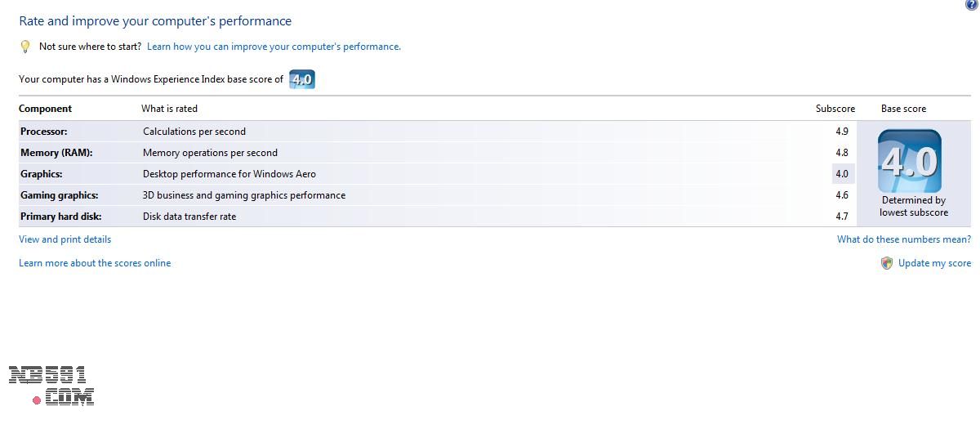Click the Subscore column header

[835, 109]
